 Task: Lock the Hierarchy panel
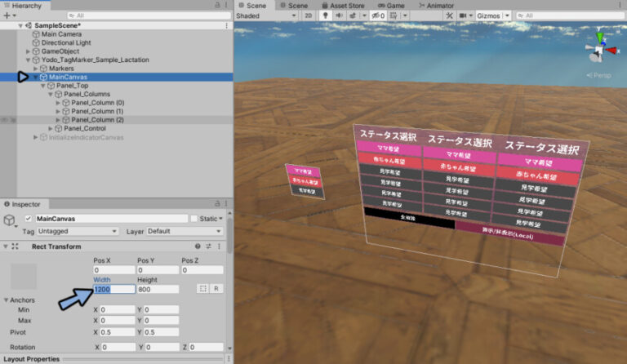pos(217,5)
